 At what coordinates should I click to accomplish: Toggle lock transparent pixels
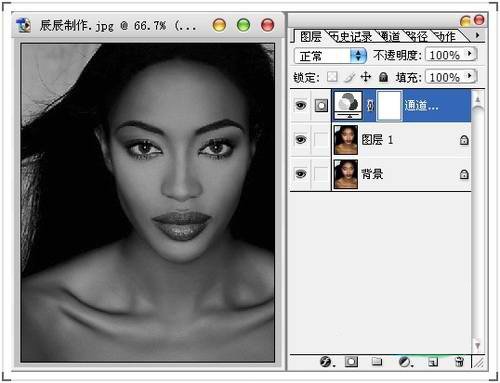coord(332,77)
